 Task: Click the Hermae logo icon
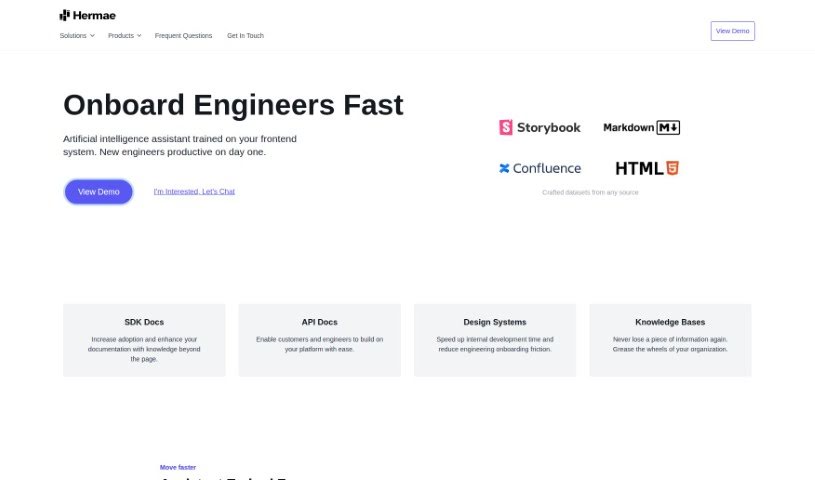65,15
